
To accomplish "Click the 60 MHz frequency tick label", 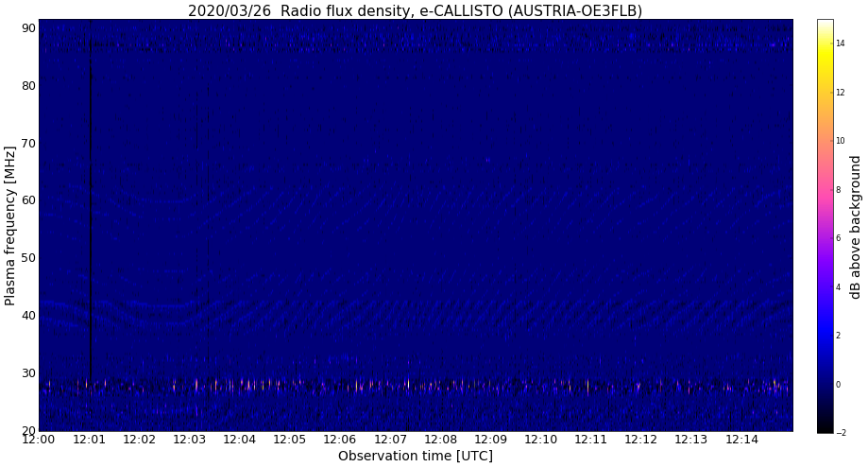I will (x=28, y=200).
